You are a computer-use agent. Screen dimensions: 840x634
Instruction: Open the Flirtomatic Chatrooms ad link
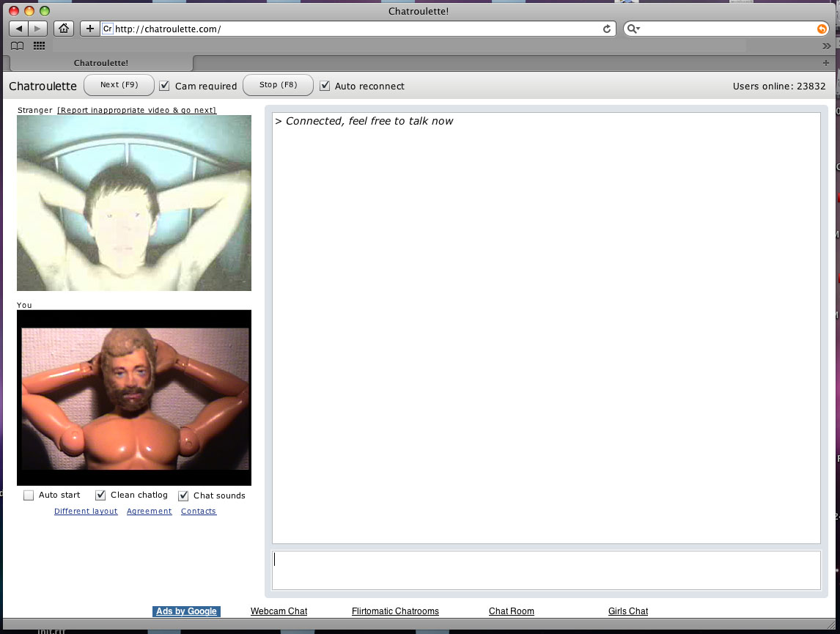tap(395, 611)
